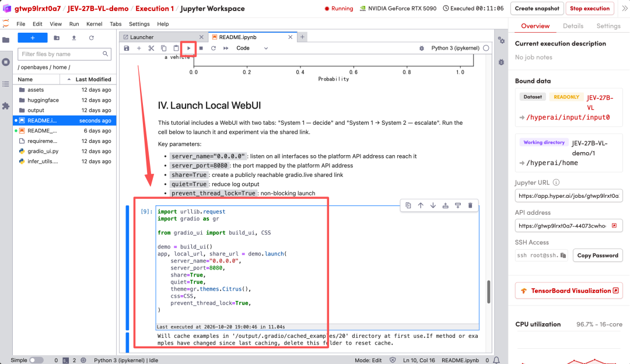Refresh the file browser list
The height and width of the screenshot is (364, 630).
(x=91, y=38)
